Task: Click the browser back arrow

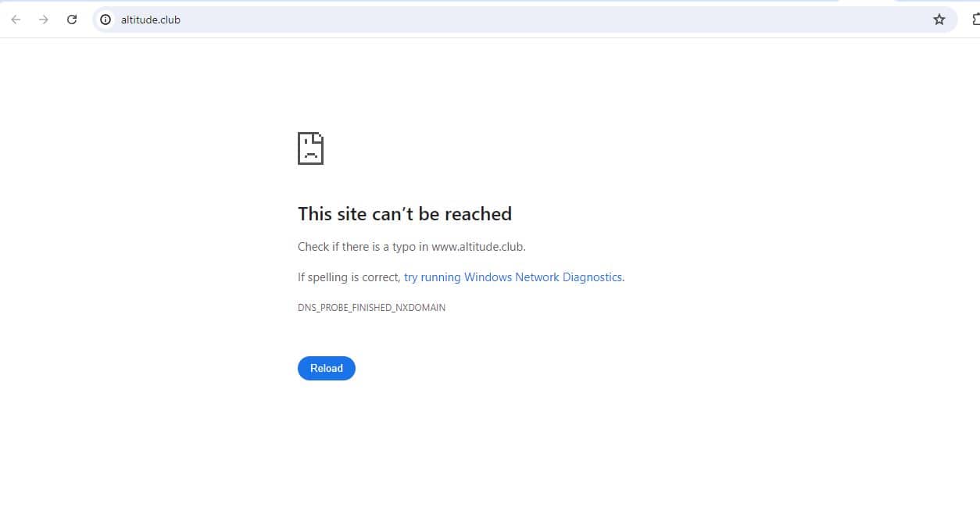Action: click(x=16, y=20)
